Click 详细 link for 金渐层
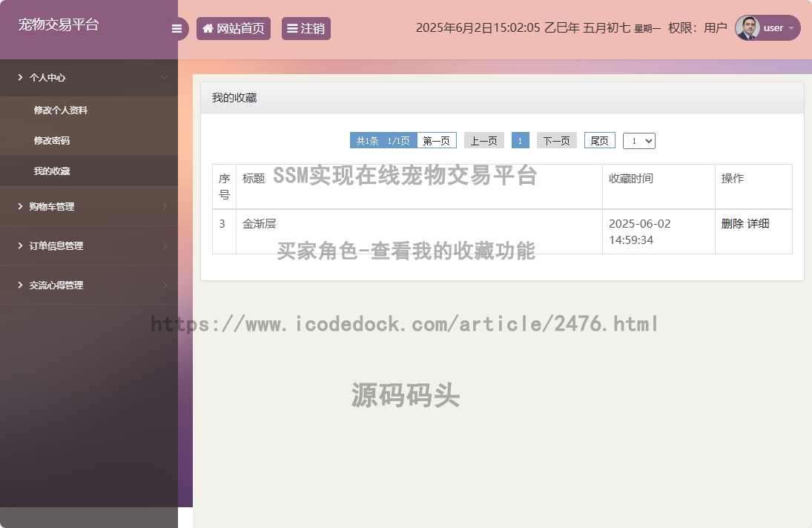The height and width of the screenshot is (528, 812). coord(758,224)
